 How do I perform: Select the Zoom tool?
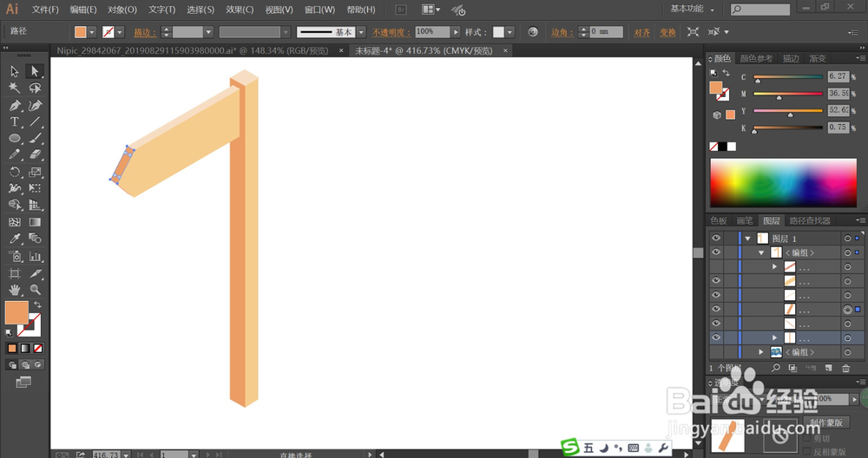point(35,290)
